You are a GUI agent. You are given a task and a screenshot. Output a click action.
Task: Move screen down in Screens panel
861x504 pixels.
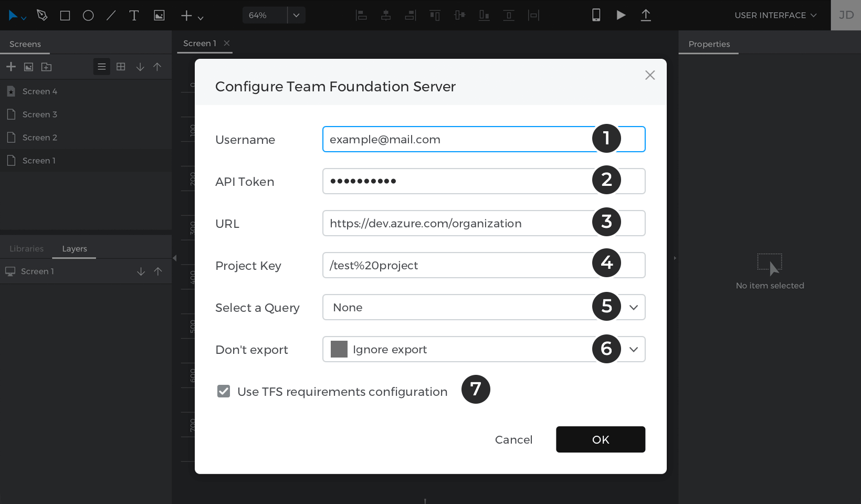pos(140,67)
